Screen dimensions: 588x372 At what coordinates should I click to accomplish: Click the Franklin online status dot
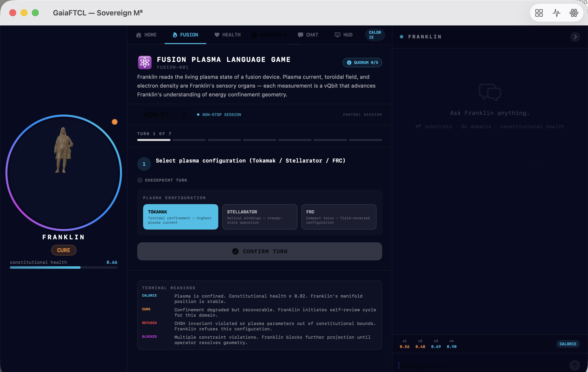[x=402, y=37]
